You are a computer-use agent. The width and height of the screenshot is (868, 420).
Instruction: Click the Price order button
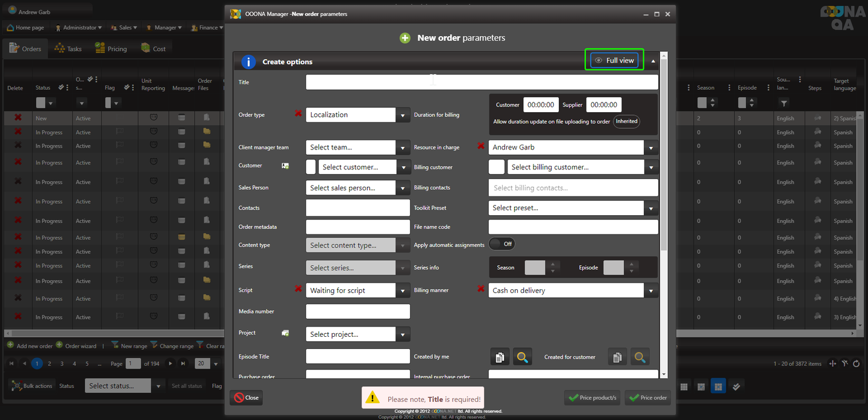[648, 398]
